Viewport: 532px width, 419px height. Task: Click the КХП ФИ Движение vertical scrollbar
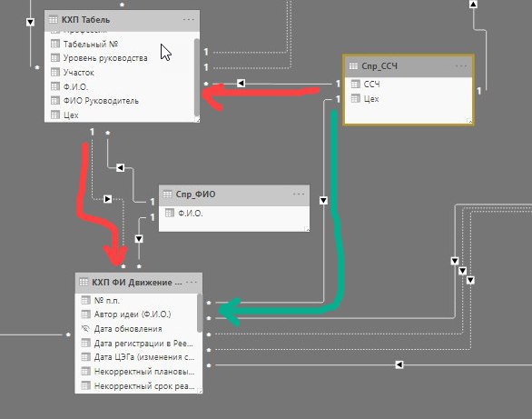click(200, 314)
